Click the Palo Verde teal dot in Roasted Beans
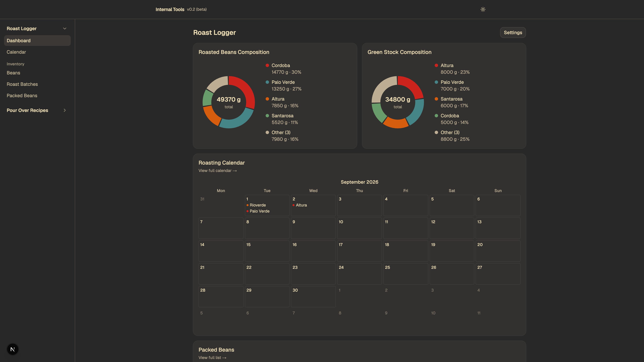Image resolution: width=644 pixels, height=362 pixels. coord(267,82)
